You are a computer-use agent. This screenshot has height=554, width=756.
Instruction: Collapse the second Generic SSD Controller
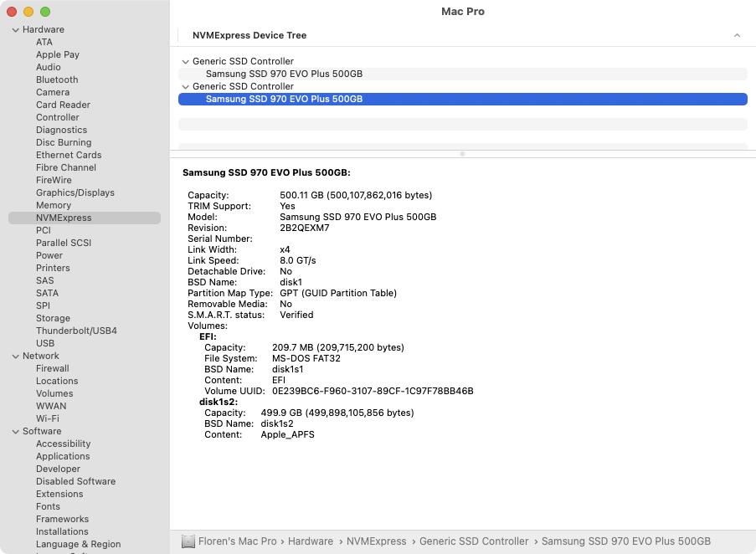[x=186, y=87]
